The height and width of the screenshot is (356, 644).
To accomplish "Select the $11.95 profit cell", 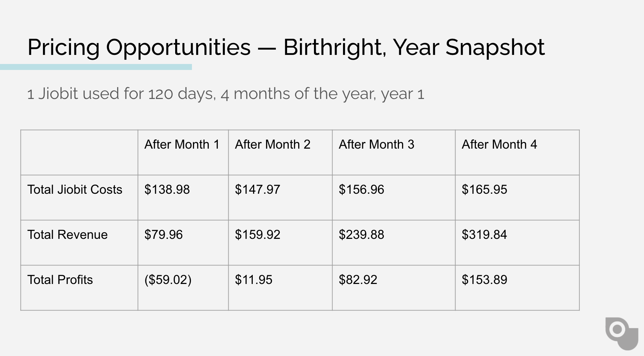I will coord(280,288).
